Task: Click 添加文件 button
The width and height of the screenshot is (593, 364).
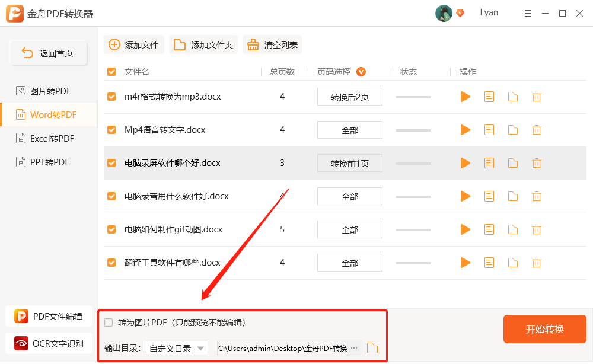Action: [x=134, y=44]
